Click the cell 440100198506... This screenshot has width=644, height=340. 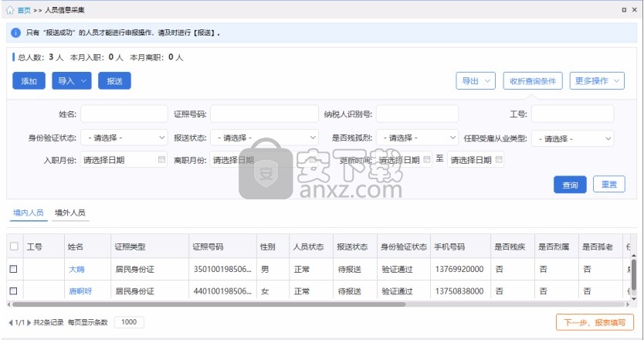pyautogui.click(x=222, y=291)
